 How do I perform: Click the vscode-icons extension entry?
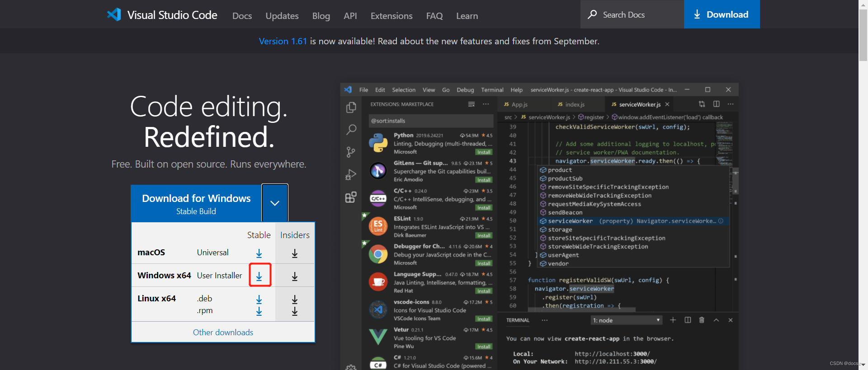click(x=429, y=310)
